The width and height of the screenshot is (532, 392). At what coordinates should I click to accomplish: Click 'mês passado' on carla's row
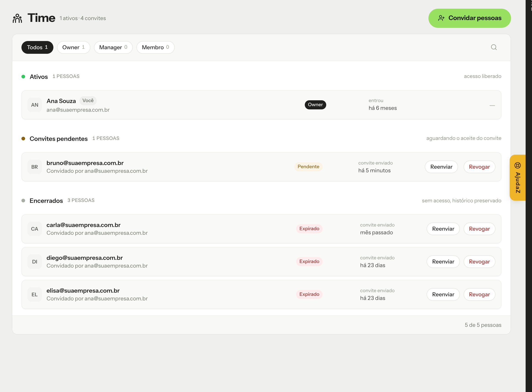[x=376, y=232]
